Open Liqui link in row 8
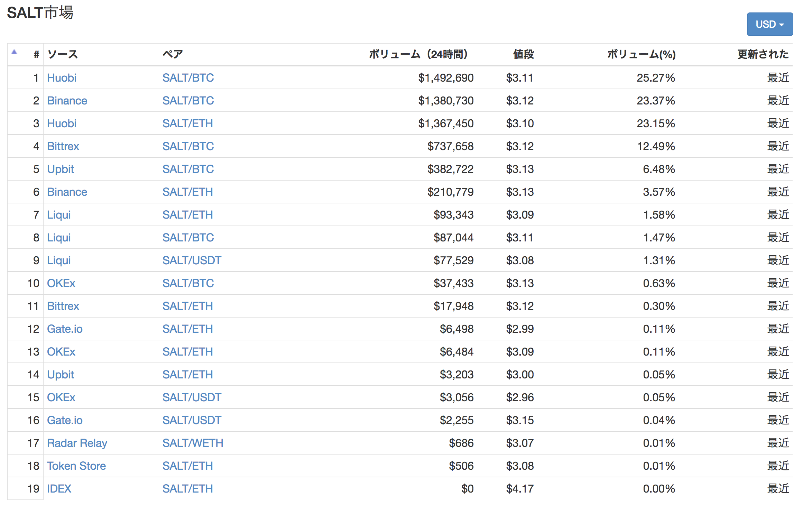The width and height of the screenshot is (812, 514). [x=59, y=238]
